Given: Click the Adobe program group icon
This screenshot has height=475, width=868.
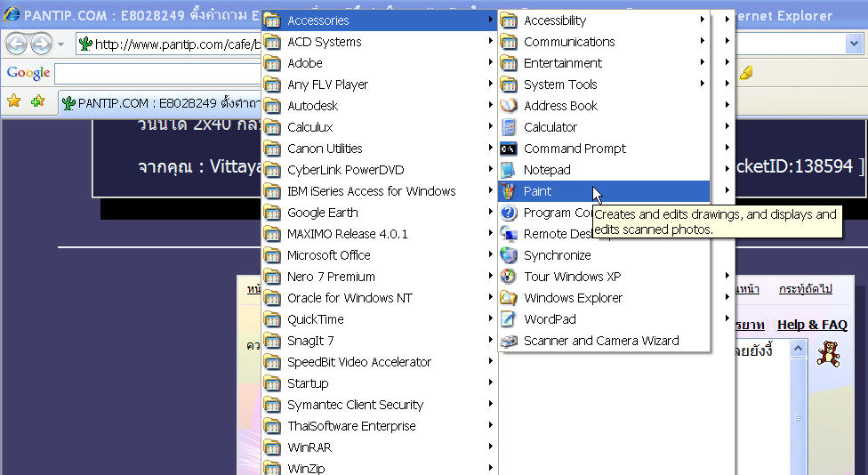Looking at the screenshot, I should point(272,63).
